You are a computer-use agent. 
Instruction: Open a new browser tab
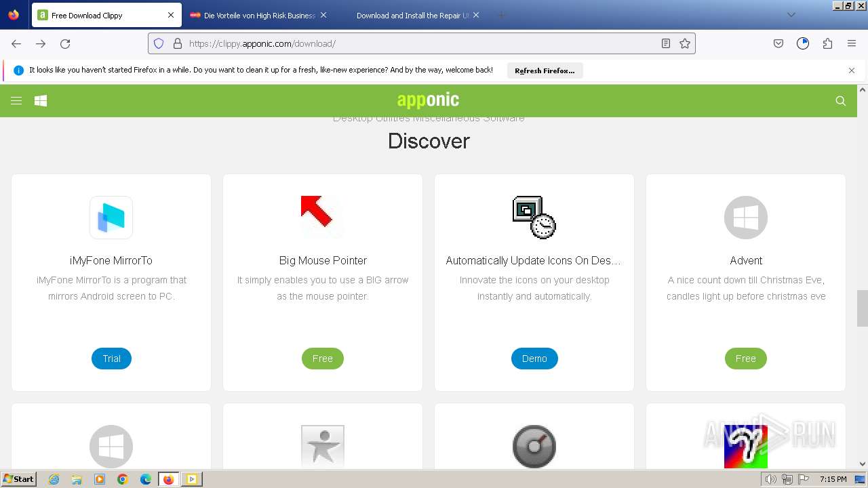(501, 15)
